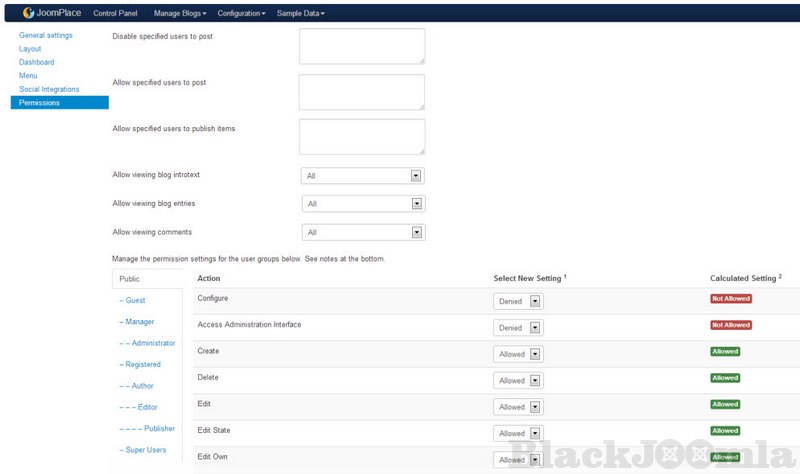The height and width of the screenshot is (474, 800).
Task: Select the Super Users group
Action: 142,450
